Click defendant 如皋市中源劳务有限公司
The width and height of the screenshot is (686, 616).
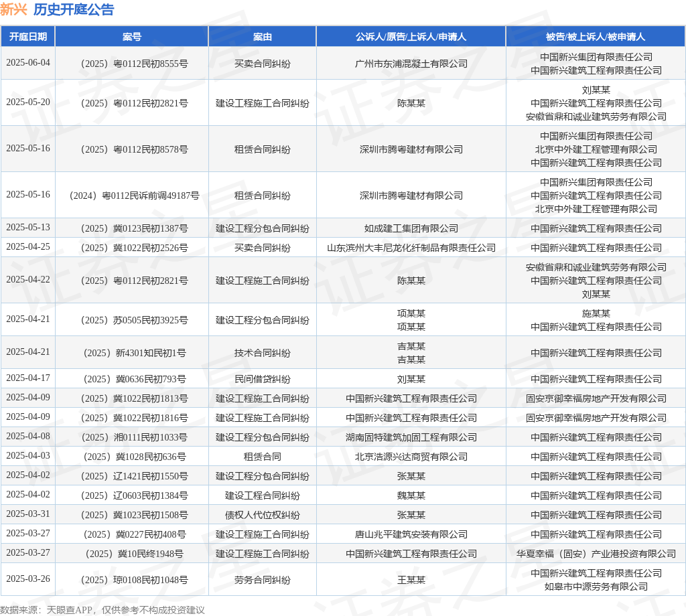(x=596, y=587)
